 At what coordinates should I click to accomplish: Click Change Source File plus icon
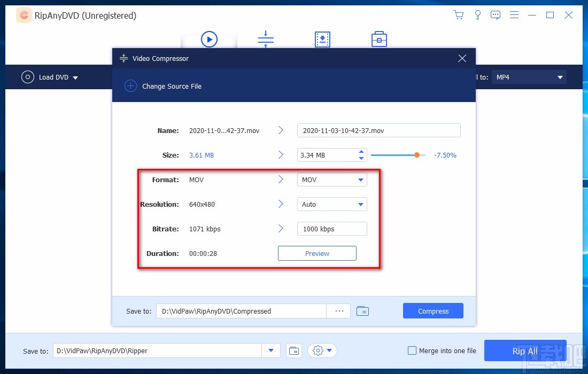coord(130,86)
